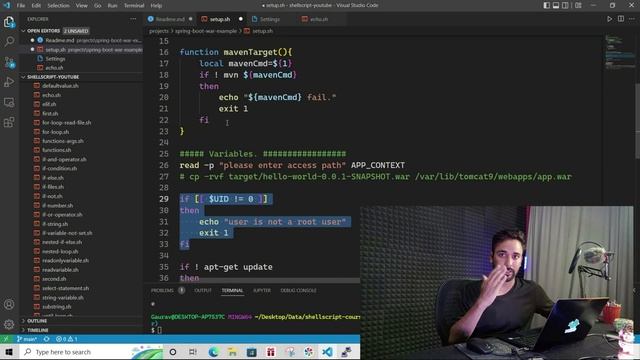Open errors and warnings count in status bar
The width and height of the screenshot is (640, 360).
[x=67, y=339]
